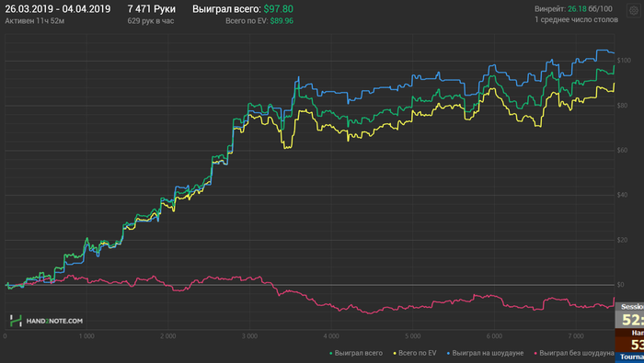This screenshot has height=363, width=644.
Task: Toggle the Выиграл без шоудауна series label
Action: pyautogui.click(x=577, y=353)
